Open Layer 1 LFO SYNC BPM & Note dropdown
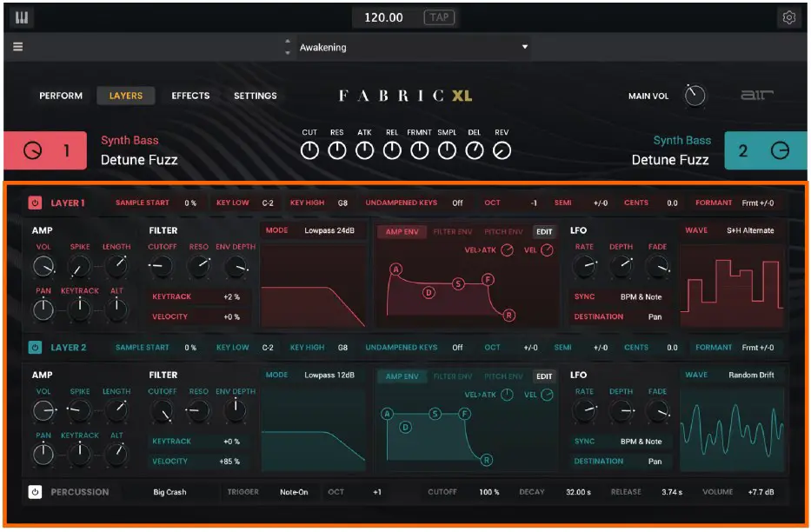Screen dimensions: 811x532 641,296
